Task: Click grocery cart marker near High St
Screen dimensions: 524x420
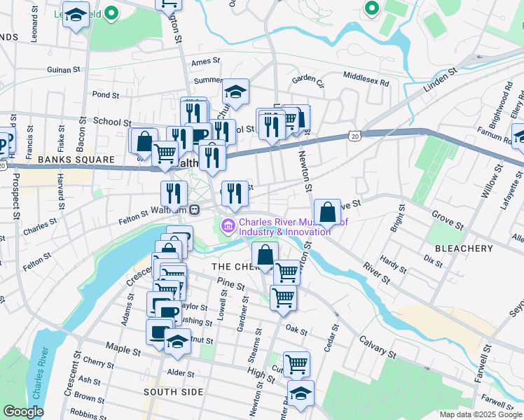Action: [x=296, y=365]
